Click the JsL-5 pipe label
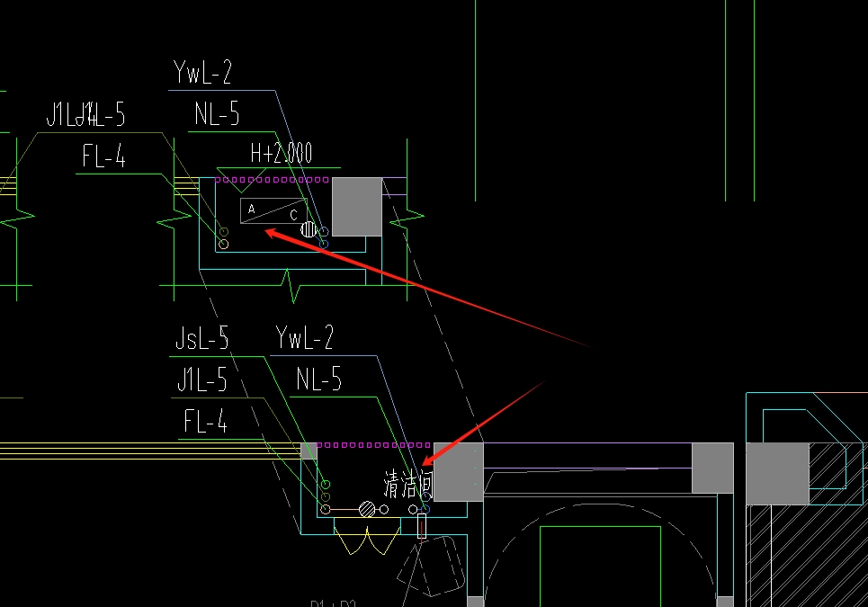Image resolution: width=868 pixels, height=607 pixels. coord(201,337)
